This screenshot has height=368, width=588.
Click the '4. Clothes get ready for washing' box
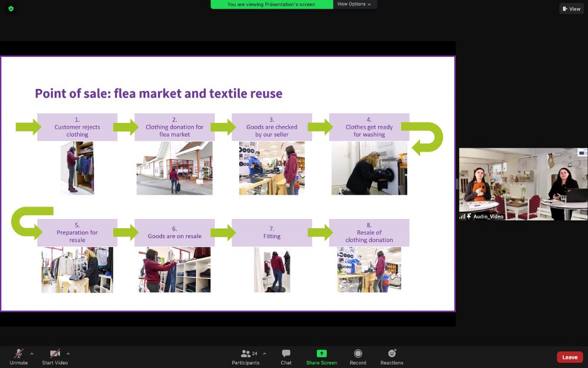tap(369, 127)
